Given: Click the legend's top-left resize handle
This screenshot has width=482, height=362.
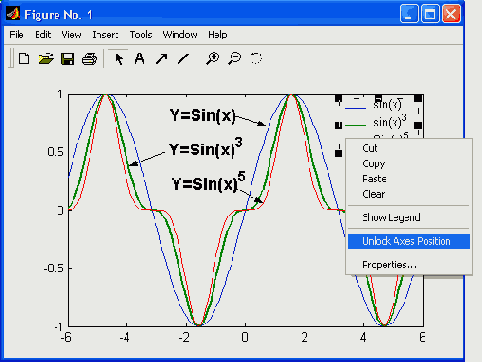Looking at the screenshot, I should 338,98.
